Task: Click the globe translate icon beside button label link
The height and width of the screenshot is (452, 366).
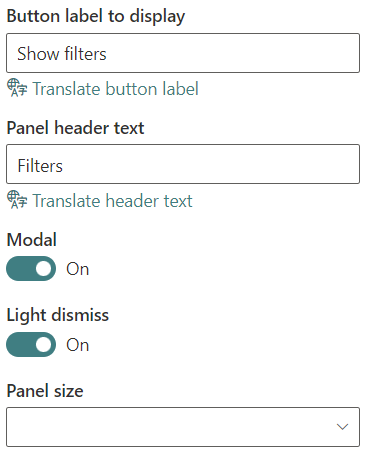Action: coord(17,88)
